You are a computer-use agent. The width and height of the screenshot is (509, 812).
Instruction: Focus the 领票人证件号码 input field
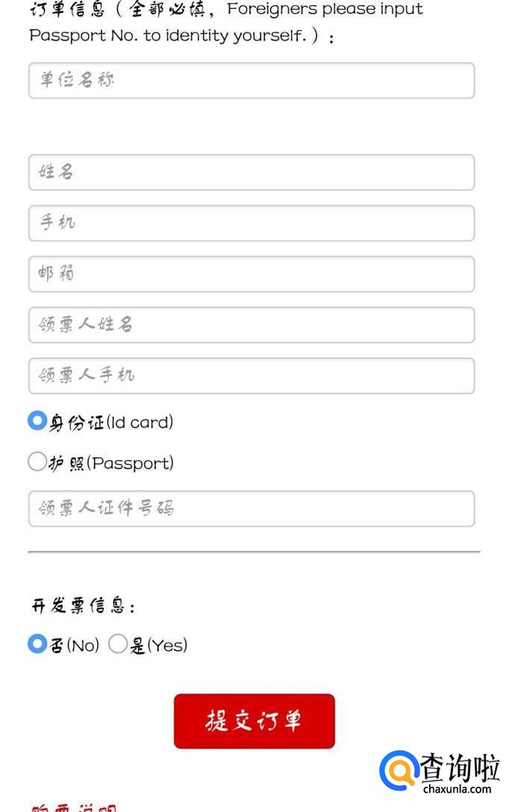point(252,508)
